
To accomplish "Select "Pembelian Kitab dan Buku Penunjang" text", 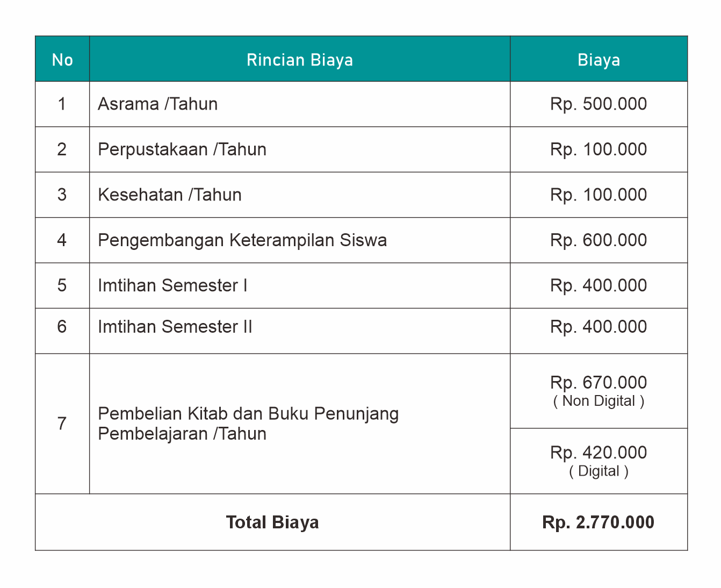I will click(248, 414).
